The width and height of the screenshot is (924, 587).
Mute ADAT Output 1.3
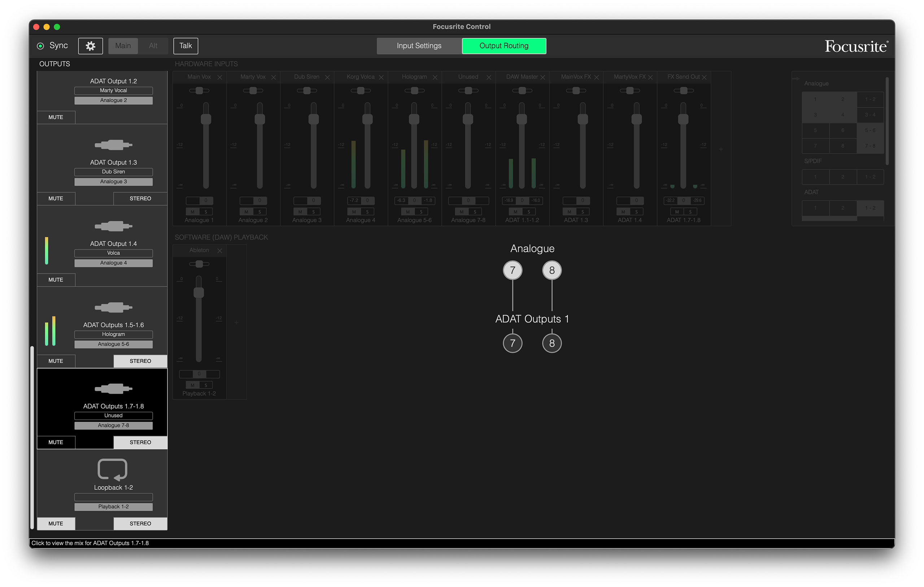point(56,199)
